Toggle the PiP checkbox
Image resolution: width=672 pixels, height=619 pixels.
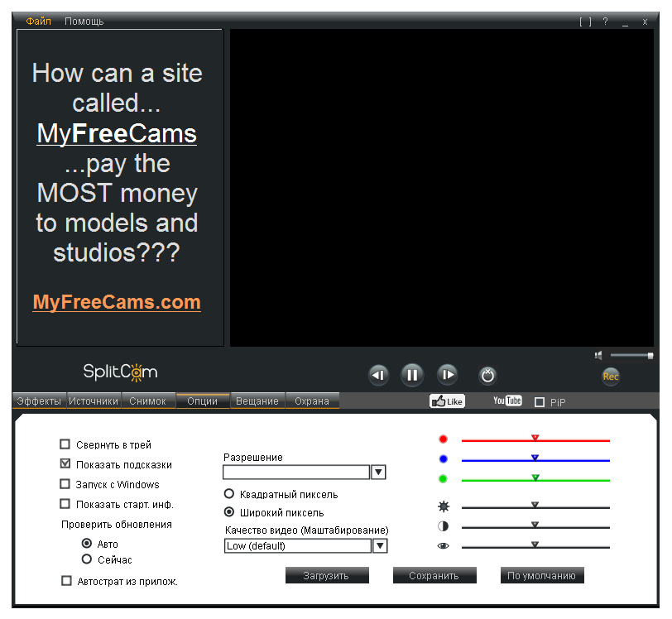pos(540,402)
